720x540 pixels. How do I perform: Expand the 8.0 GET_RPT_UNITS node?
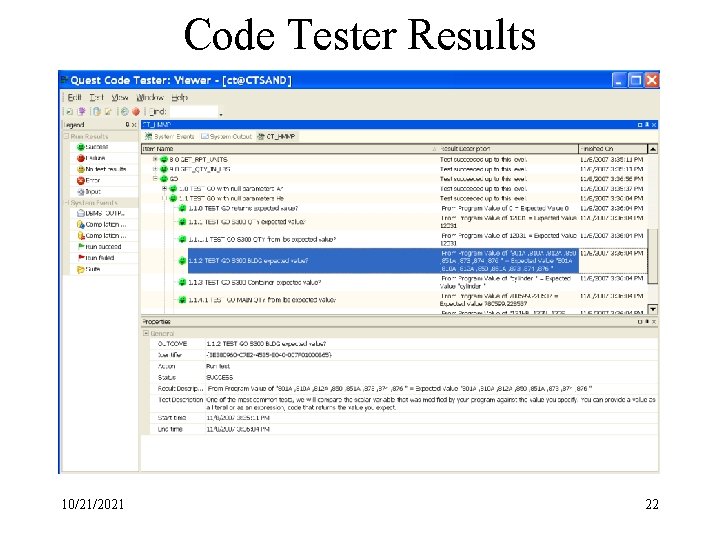click(x=155, y=159)
